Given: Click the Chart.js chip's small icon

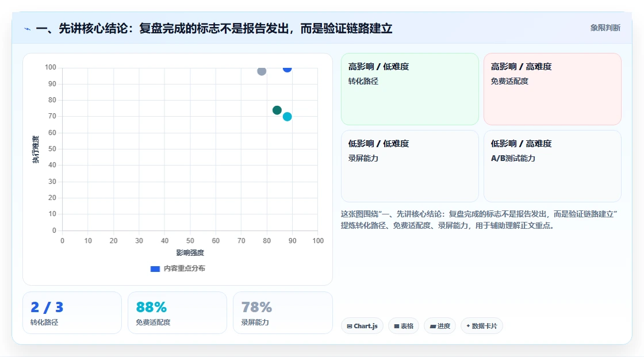Looking at the screenshot, I should (x=350, y=326).
